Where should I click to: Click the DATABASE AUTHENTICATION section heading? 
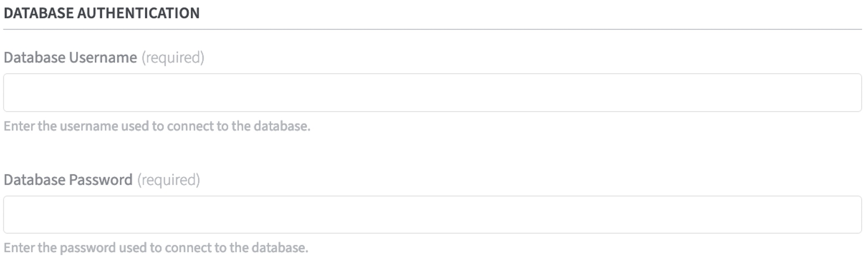tap(101, 13)
